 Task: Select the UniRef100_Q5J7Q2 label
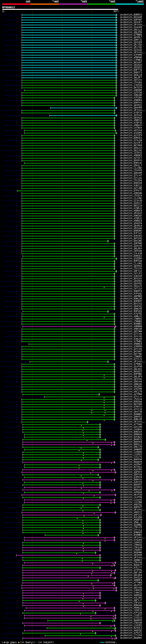131,47
